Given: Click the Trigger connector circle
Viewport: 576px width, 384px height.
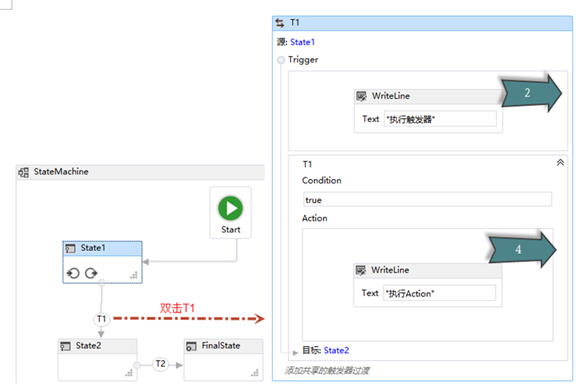Looking at the screenshot, I should click(281, 60).
